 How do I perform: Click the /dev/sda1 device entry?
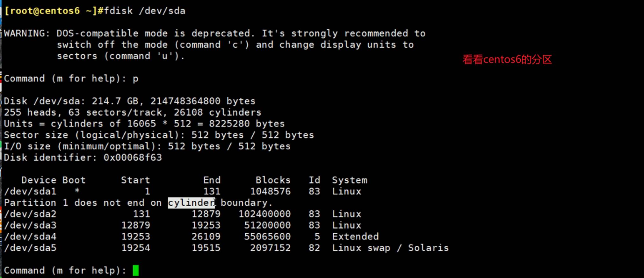point(30,192)
